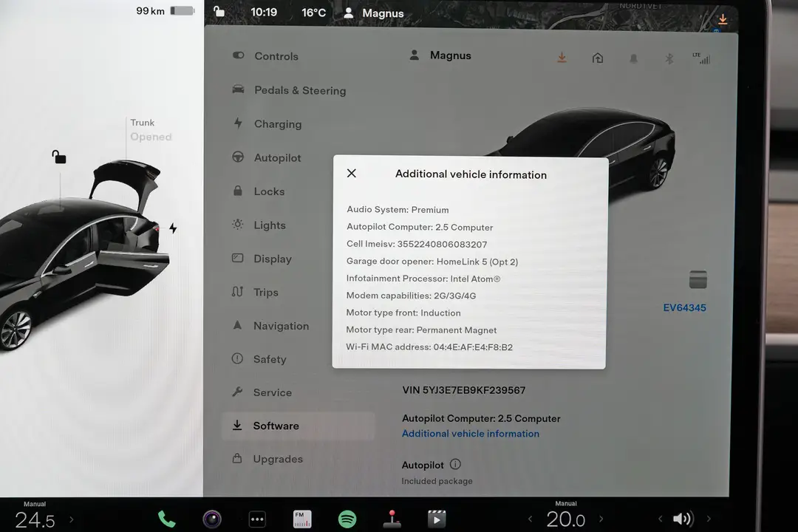Screen dimensions: 798x532
Task: Tap the Wi-Fi MAC address line
Action: coord(429,347)
